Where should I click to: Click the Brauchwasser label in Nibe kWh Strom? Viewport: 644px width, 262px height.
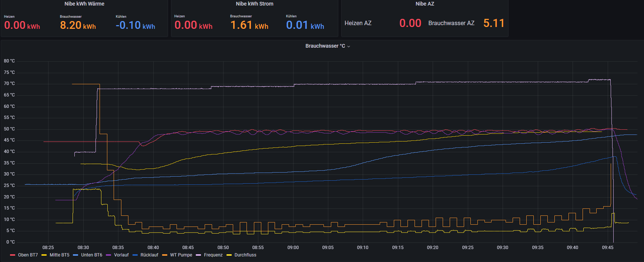pos(241,16)
